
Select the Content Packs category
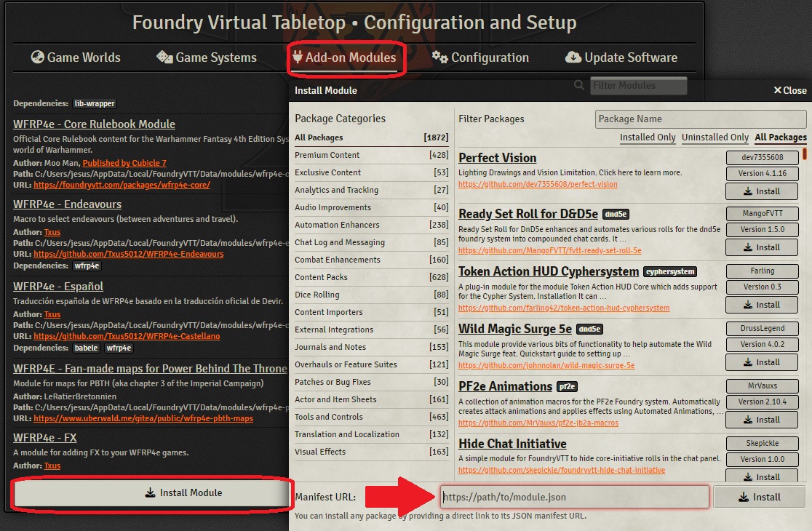pyautogui.click(x=371, y=277)
